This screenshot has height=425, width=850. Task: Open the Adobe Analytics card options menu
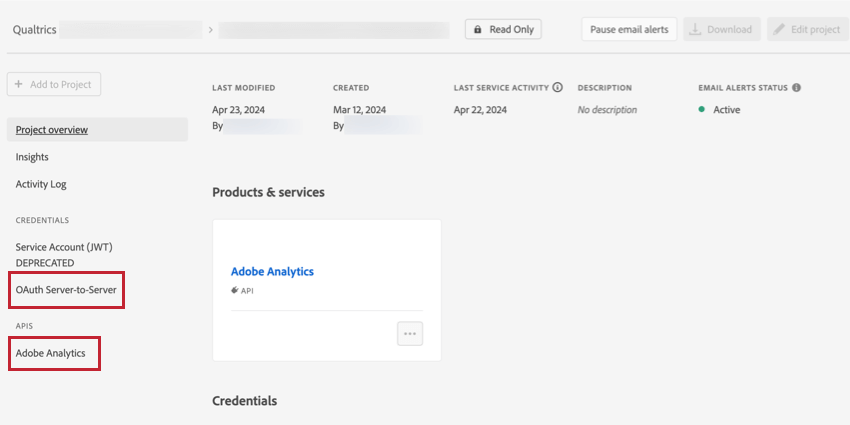[x=410, y=334]
